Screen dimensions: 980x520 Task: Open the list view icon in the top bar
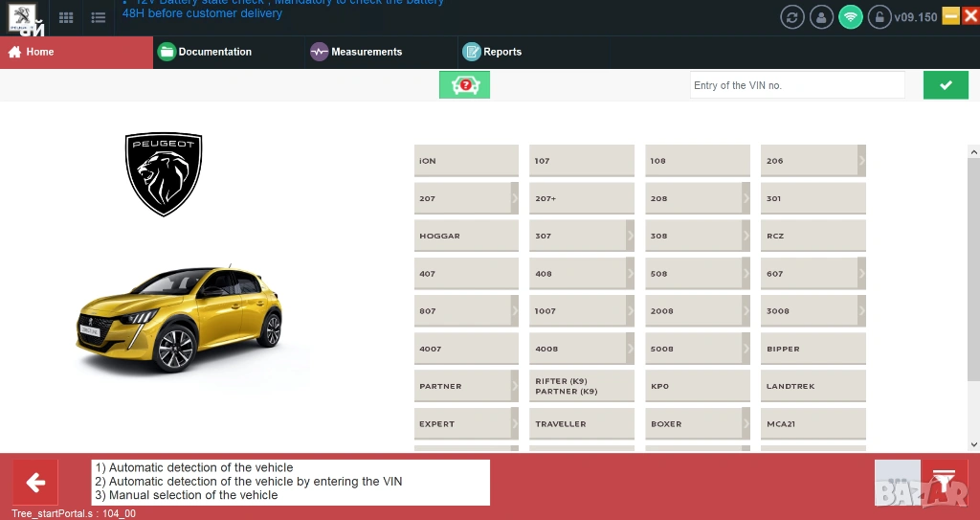pos(98,17)
